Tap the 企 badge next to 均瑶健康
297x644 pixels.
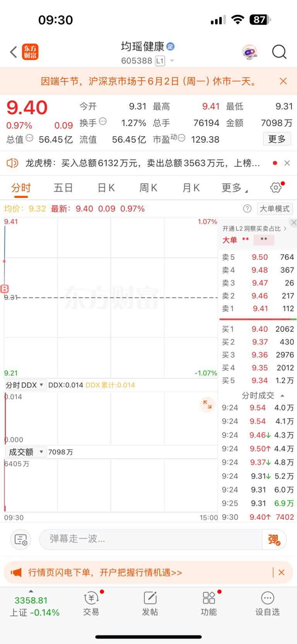[171, 46]
